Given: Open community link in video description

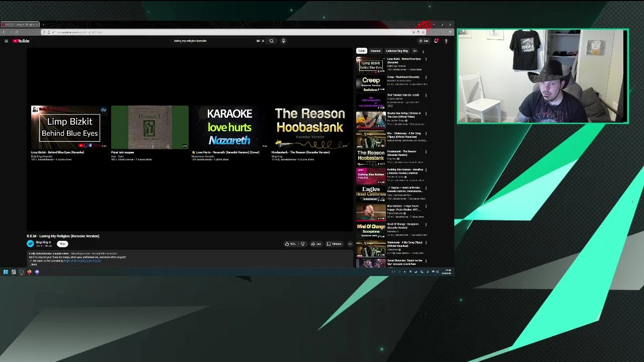Looking at the screenshot, I should pyautogui.click(x=83, y=260).
